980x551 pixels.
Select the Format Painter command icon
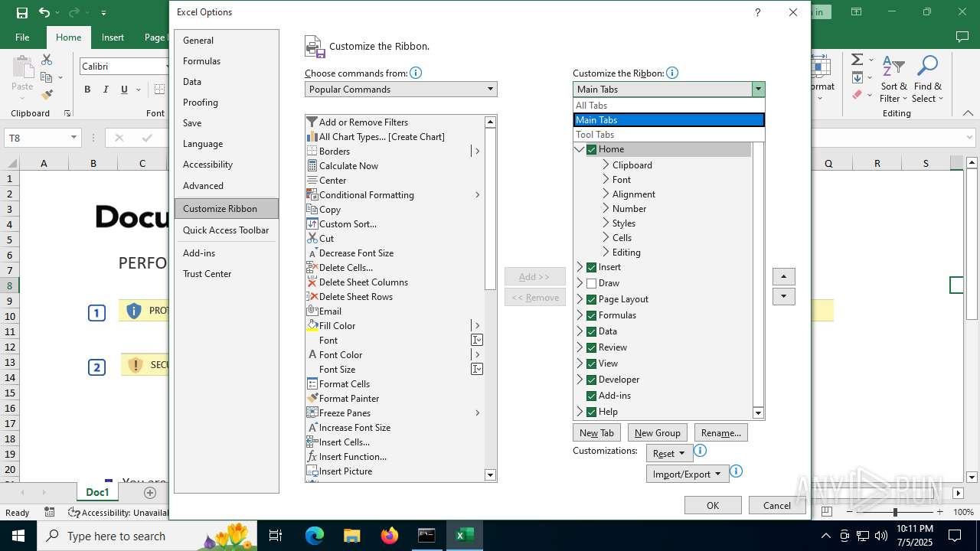312,398
